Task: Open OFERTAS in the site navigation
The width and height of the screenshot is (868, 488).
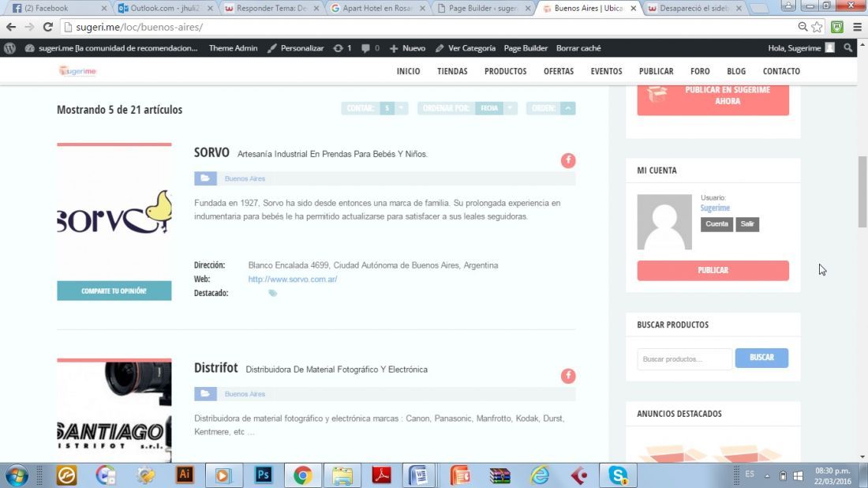Action: tap(559, 71)
